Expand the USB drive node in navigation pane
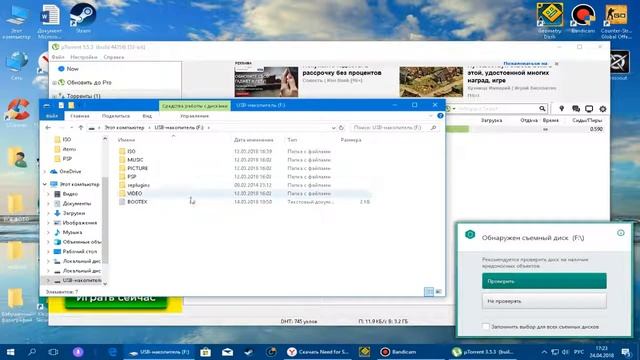Image resolution: width=640 pixels, height=360 pixels. click(x=49, y=280)
